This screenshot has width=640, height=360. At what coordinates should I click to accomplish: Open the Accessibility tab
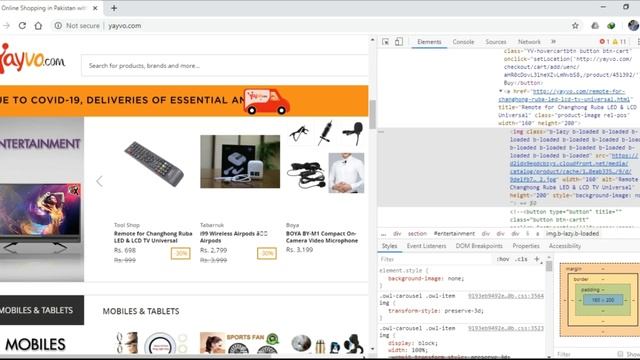(564, 246)
